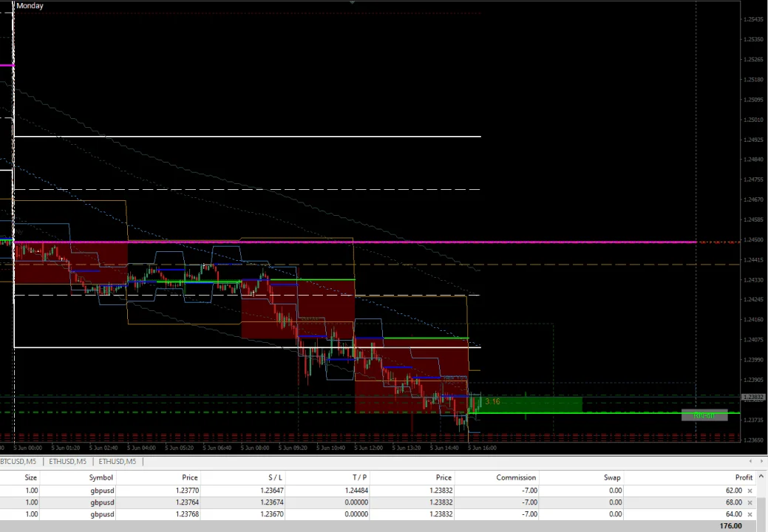Sort by the Price header beside Symbol

[189, 477]
